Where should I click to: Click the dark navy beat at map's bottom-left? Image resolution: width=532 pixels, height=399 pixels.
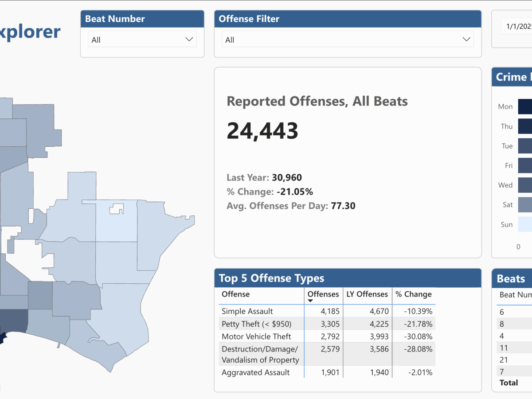click(x=4, y=338)
